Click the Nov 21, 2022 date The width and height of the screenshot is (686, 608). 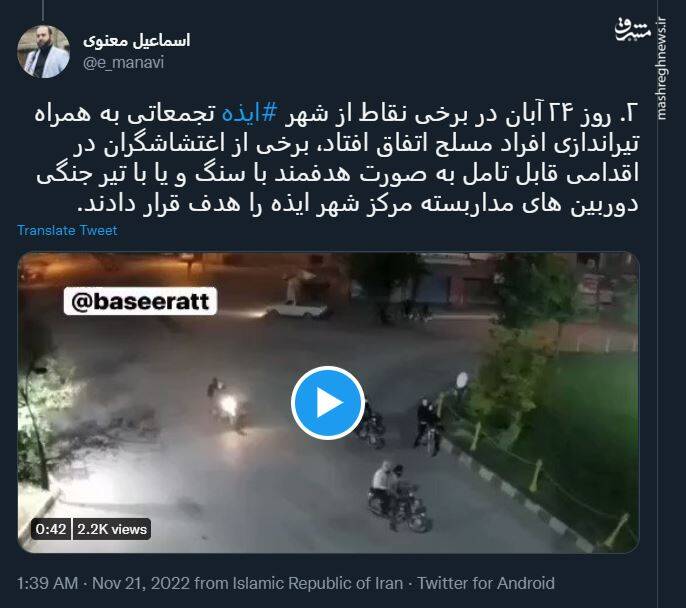tap(141, 584)
